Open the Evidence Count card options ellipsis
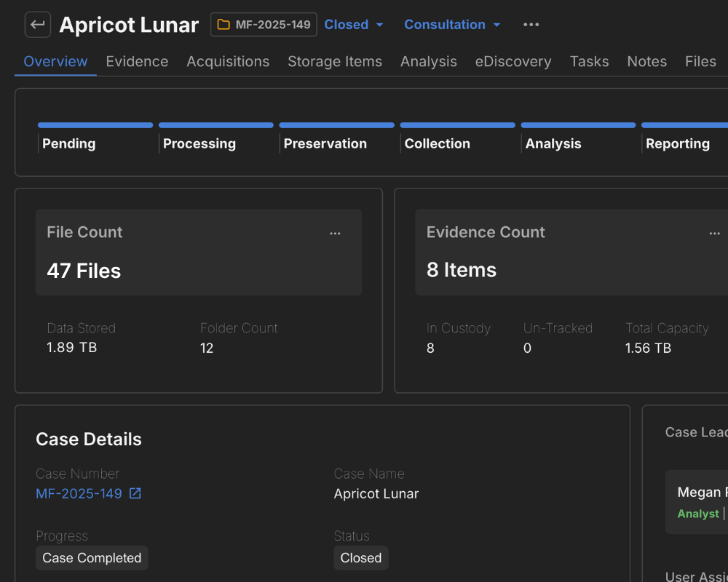The height and width of the screenshot is (582, 728). [714, 233]
